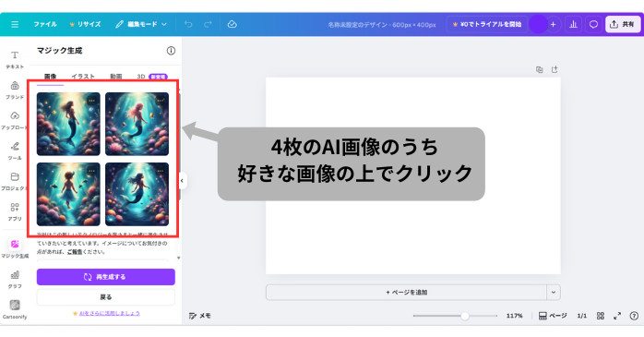The height and width of the screenshot is (337, 644).
Task: Open the purple profile avatar
Action: [x=538, y=24]
